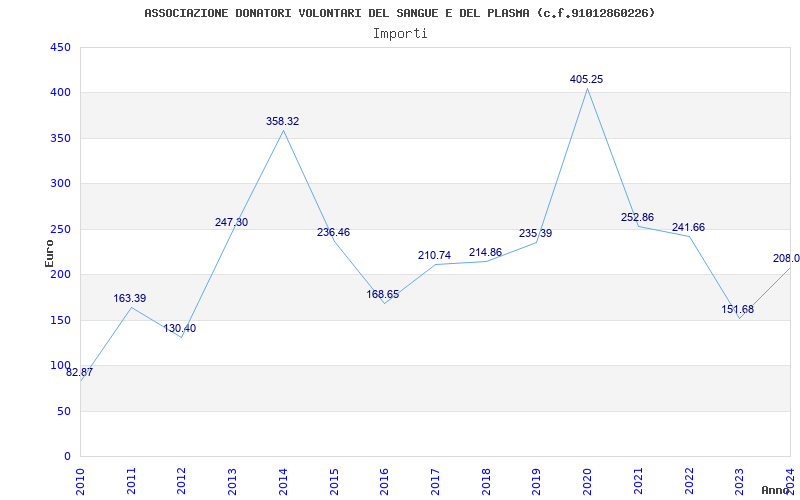This screenshot has height=500, width=800.
Task: Click the 130.40 data label
Action: (180, 329)
